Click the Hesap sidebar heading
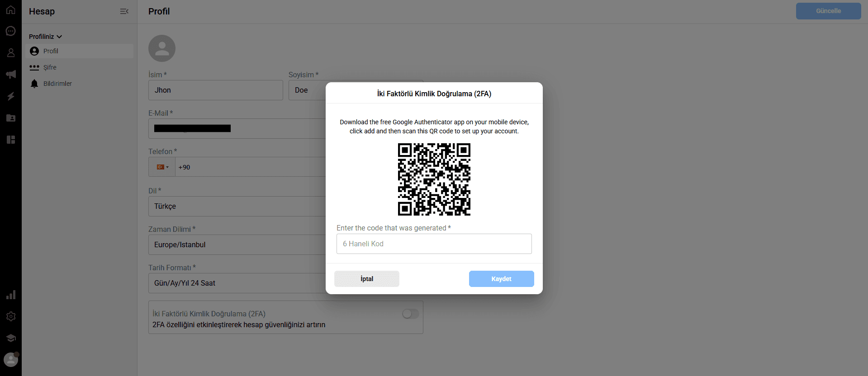Screen dimensions: 868x376 click(42, 11)
